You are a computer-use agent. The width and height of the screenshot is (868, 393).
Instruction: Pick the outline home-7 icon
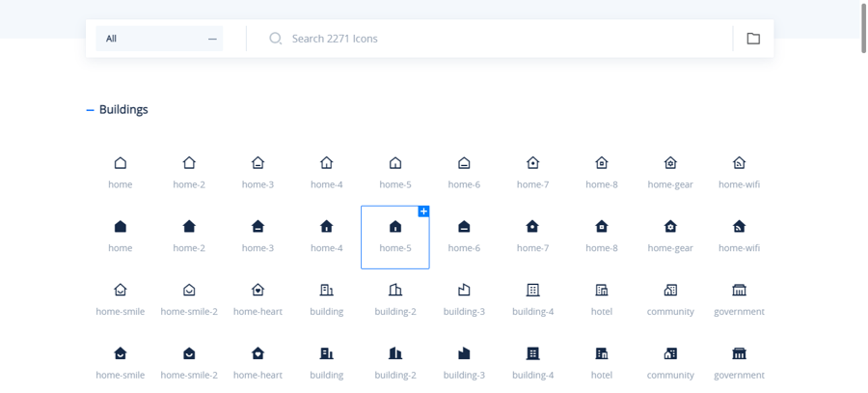[x=532, y=163]
